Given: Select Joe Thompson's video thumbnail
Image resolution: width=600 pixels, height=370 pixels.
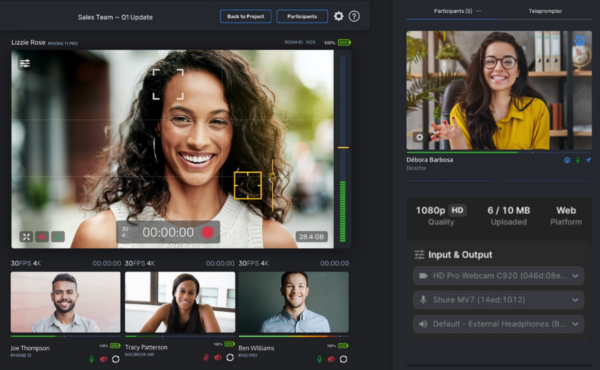Looking at the screenshot, I should (65, 302).
